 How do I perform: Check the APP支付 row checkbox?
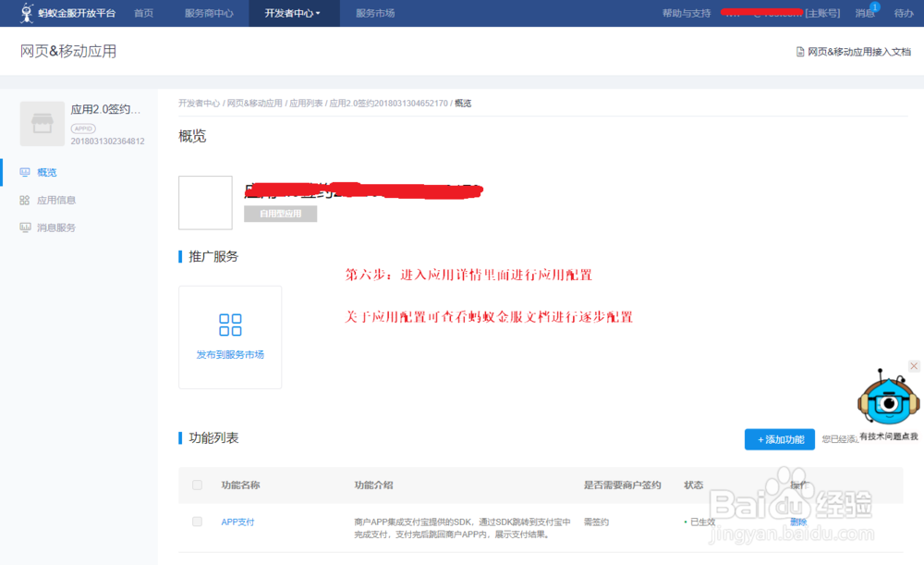pos(198,522)
